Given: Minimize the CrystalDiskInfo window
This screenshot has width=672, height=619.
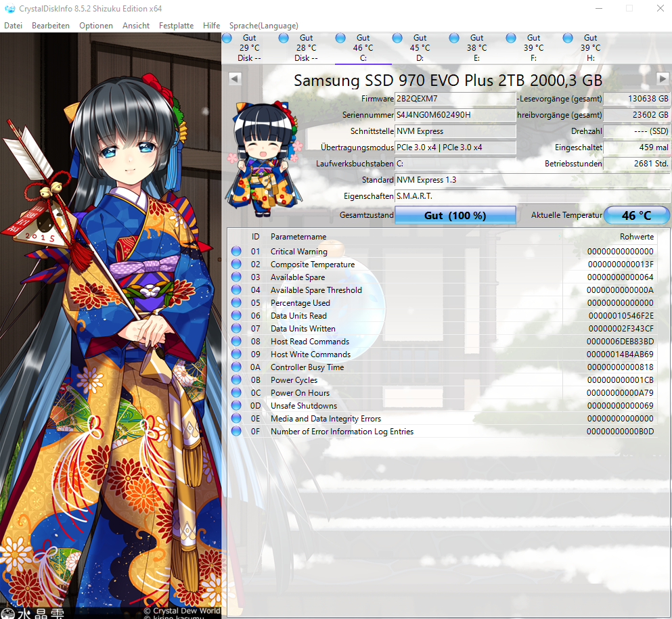Looking at the screenshot, I should 599,8.
